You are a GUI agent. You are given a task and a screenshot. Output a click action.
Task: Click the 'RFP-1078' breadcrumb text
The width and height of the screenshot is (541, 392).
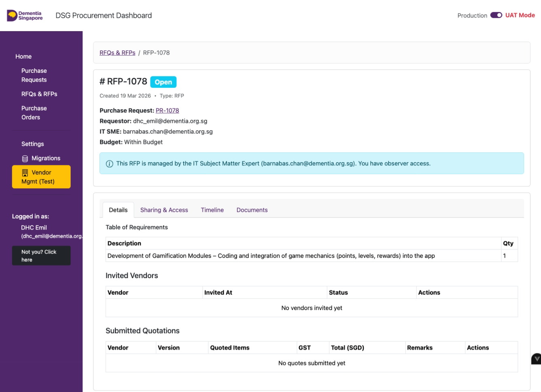pyautogui.click(x=156, y=53)
